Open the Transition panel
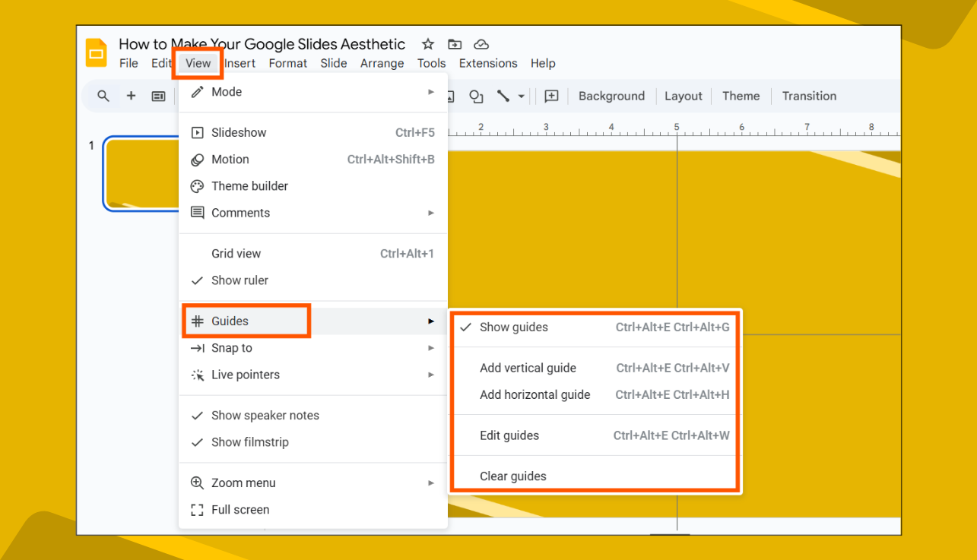The width and height of the screenshot is (977, 560). (808, 96)
